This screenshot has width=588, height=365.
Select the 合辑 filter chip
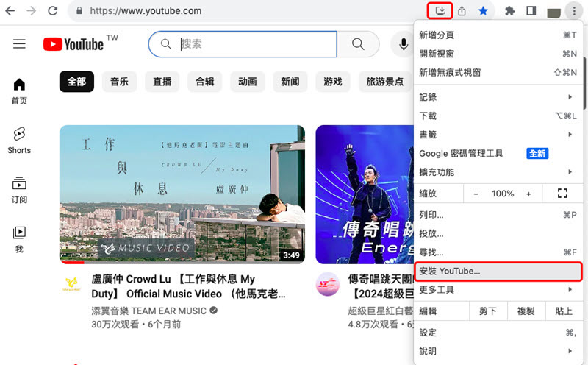(205, 82)
